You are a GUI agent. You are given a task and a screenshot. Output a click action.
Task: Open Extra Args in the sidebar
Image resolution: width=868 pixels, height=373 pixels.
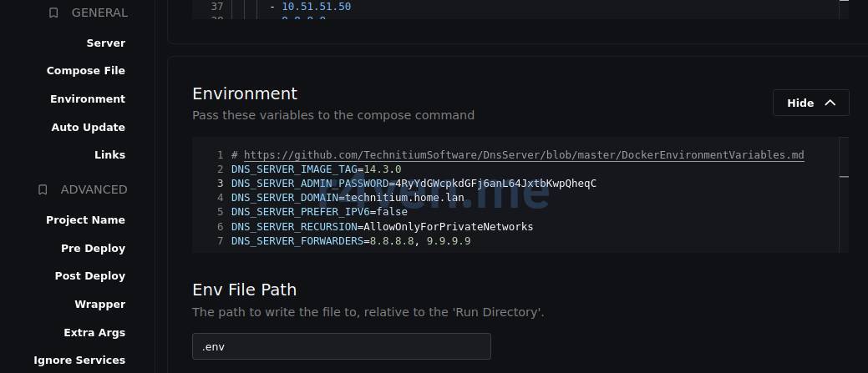coord(94,333)
